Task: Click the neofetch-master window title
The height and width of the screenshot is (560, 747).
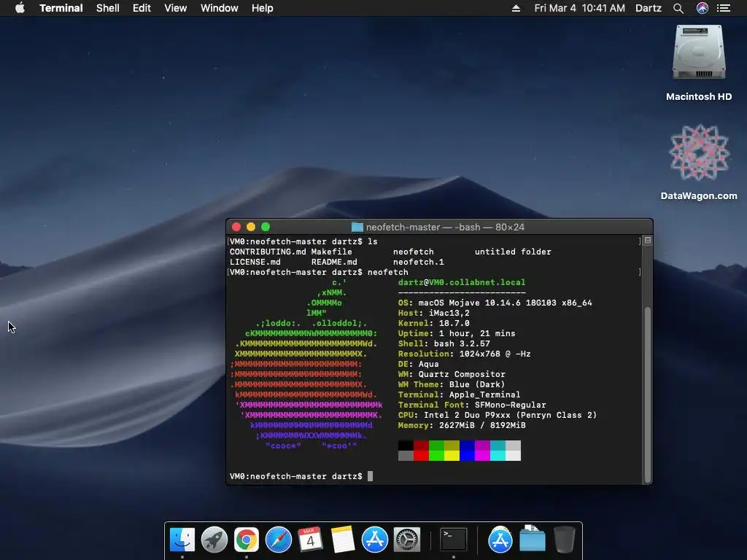Action: pos(445,227)
